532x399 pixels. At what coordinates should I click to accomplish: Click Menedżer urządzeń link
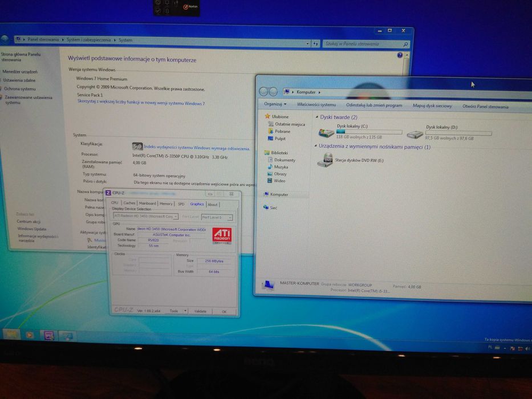20,72
